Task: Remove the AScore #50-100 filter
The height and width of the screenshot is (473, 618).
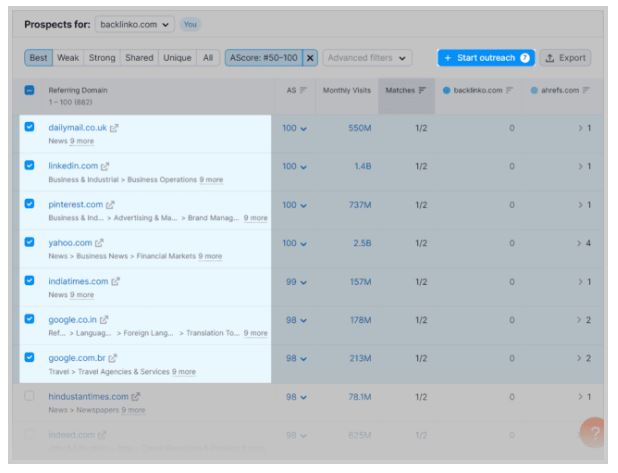Action: [x=310, y=58]
